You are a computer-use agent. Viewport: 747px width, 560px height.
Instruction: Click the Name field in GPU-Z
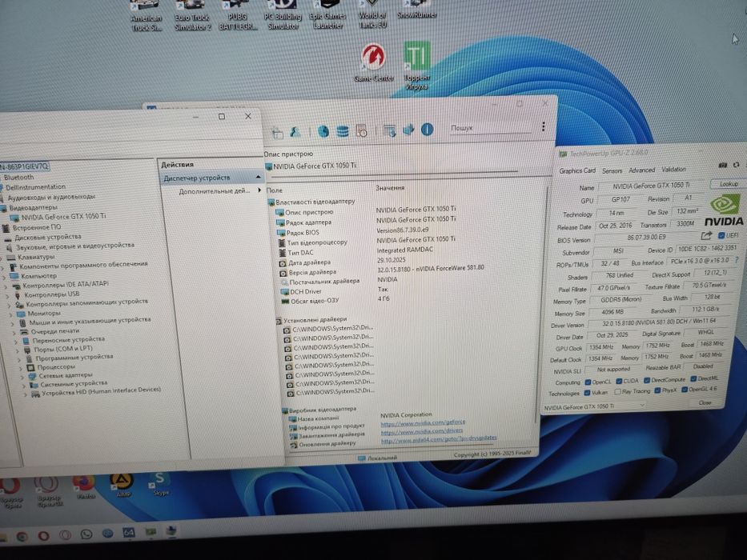[651, 186]
